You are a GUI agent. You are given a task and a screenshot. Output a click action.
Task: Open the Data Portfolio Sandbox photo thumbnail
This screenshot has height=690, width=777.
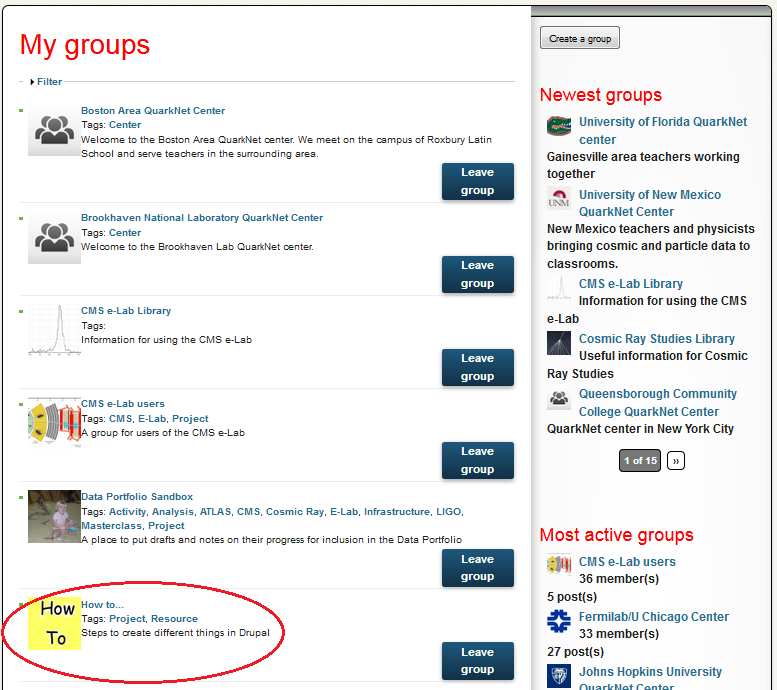click(54, 516)
